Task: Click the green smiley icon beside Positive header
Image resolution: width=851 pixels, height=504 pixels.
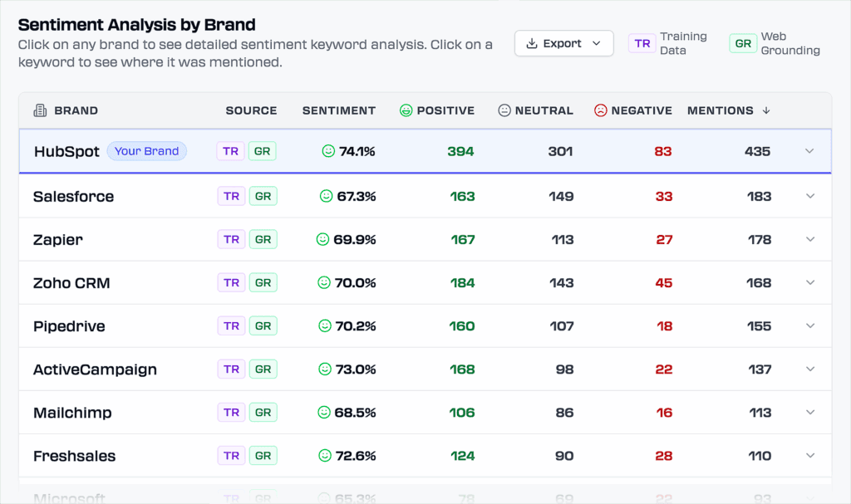Action: pos(405,110)
